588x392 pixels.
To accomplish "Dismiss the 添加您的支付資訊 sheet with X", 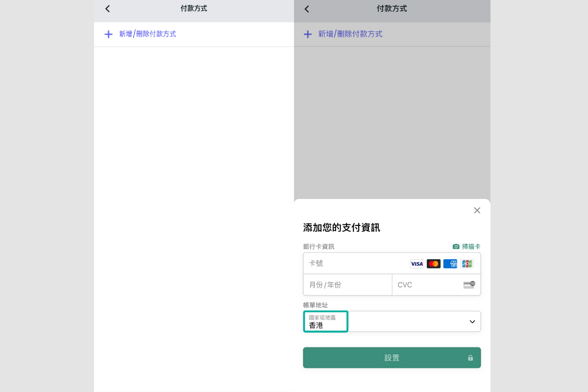I will coord(477,210).
